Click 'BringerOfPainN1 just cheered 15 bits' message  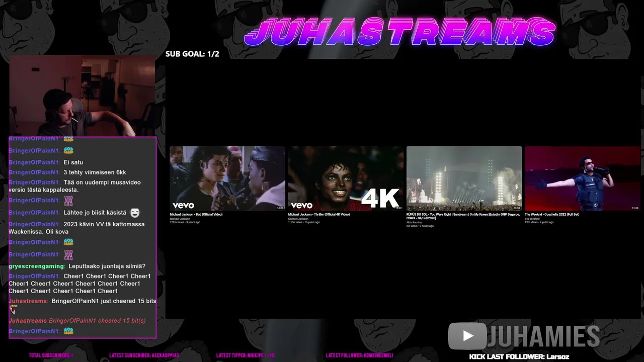click(x=104, y=301)
